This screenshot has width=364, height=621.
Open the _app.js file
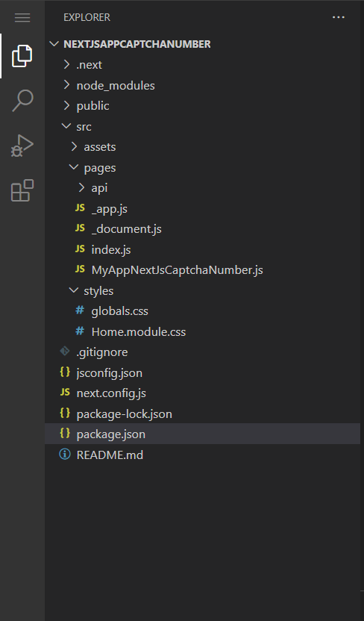pyautogui.click(x=109, y=209)
